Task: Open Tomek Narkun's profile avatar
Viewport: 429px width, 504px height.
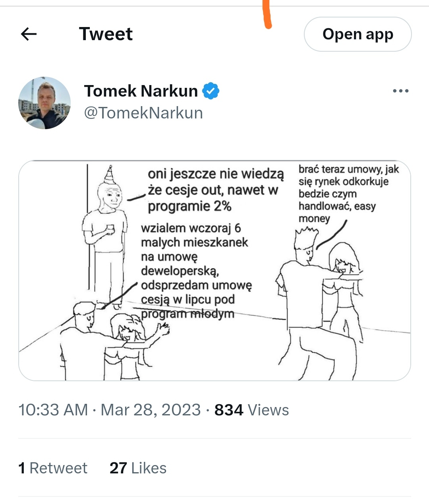Action: point(44,103)
